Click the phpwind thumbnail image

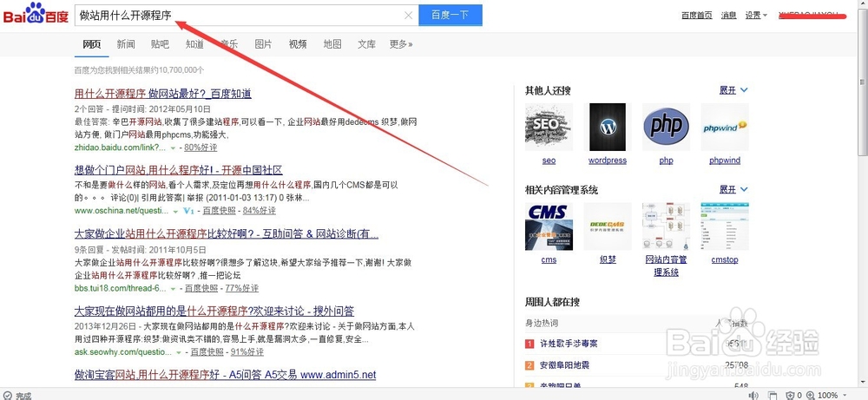(x=725, y=127)
